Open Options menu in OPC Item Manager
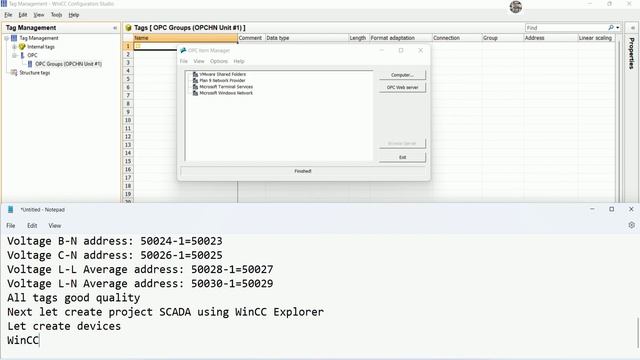640x360 pixels. pyautogui.click(x=219, y=61)
